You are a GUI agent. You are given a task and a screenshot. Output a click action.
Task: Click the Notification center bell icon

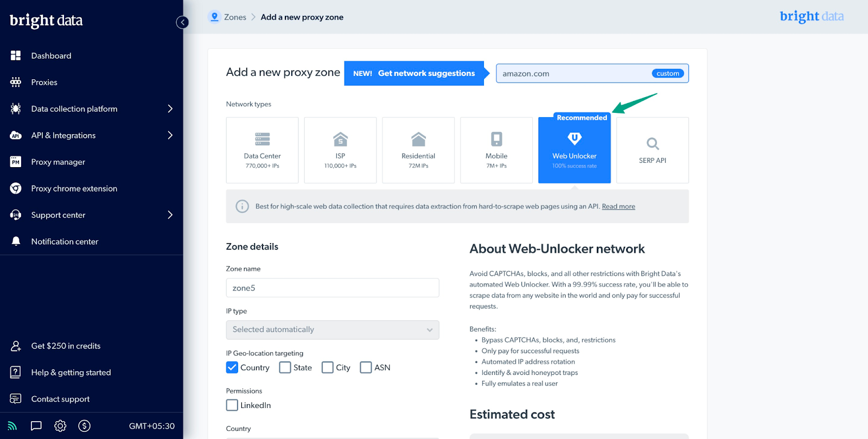coord(16,241)
